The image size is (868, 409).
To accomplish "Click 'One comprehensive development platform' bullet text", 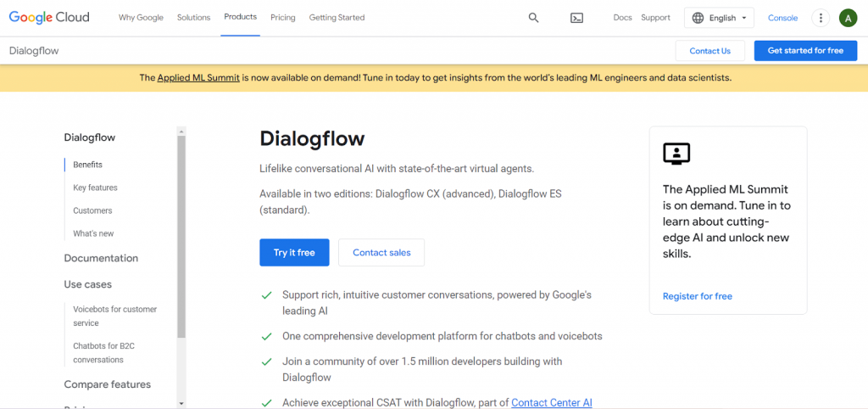I will (442, 336).
